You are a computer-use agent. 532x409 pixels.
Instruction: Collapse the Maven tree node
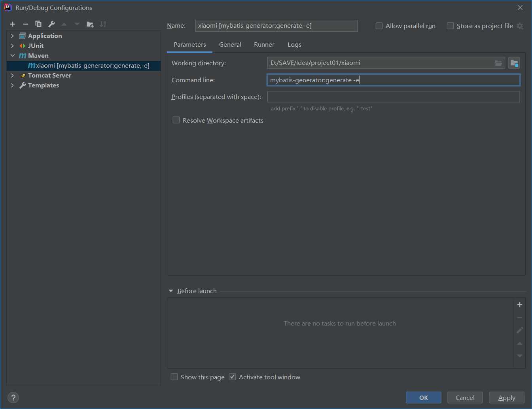[x=12, y=56]
